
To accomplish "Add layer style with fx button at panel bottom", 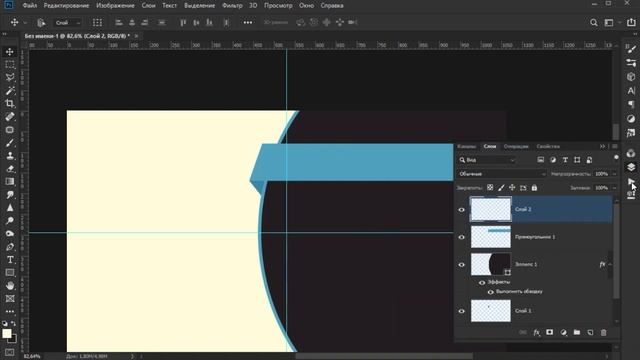I will point(536,333).
